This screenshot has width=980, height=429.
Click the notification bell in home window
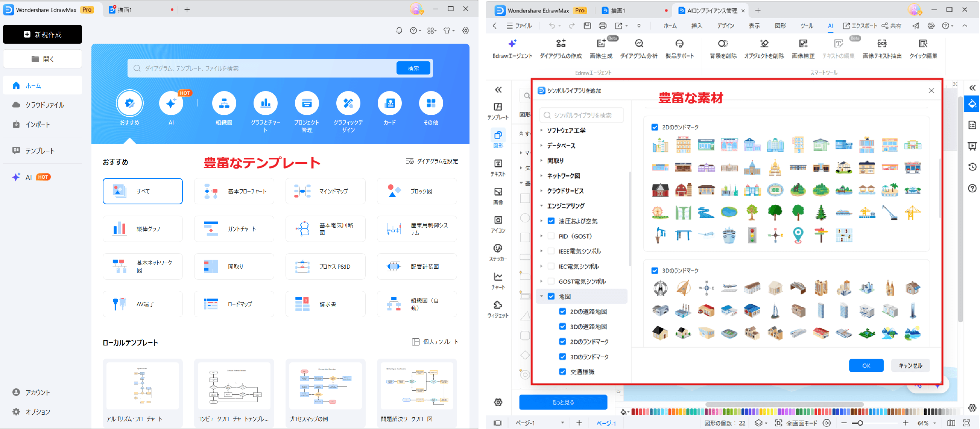coord(399,30)
